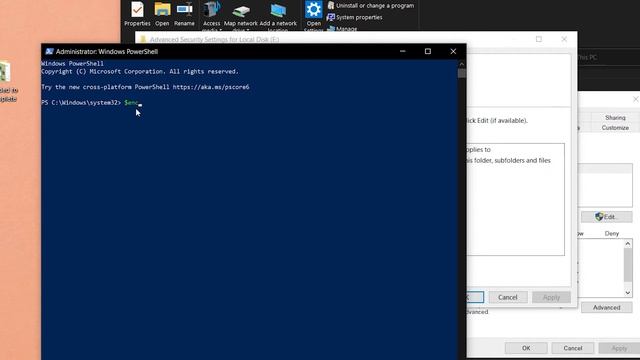Click OK in the Properties dialog
640x360 pixels.
click(526, 348)
